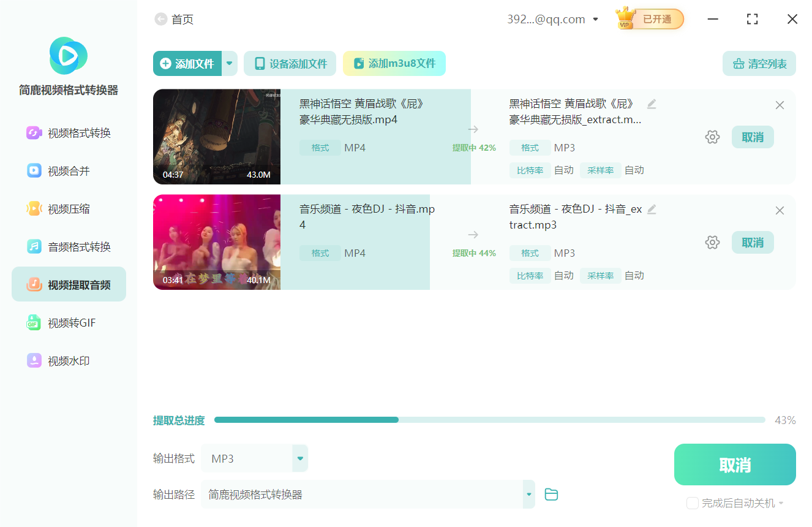
Task: Open the 输出格式 MP3 dropdown
Action: (254, 458)
